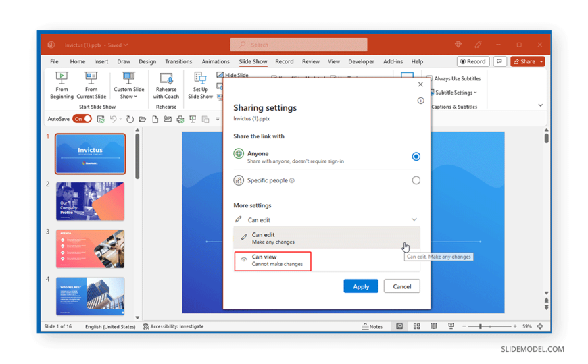The height and width of the screenshot is (364, 588).
Task: Click the From Current Slide icon
Action: coord(91,79)
